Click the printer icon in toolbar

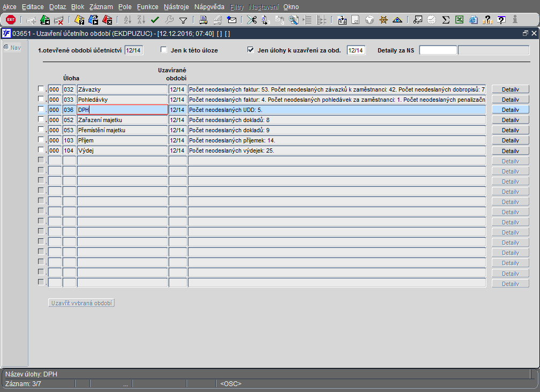pyautogui.click(x=204, y=20)
